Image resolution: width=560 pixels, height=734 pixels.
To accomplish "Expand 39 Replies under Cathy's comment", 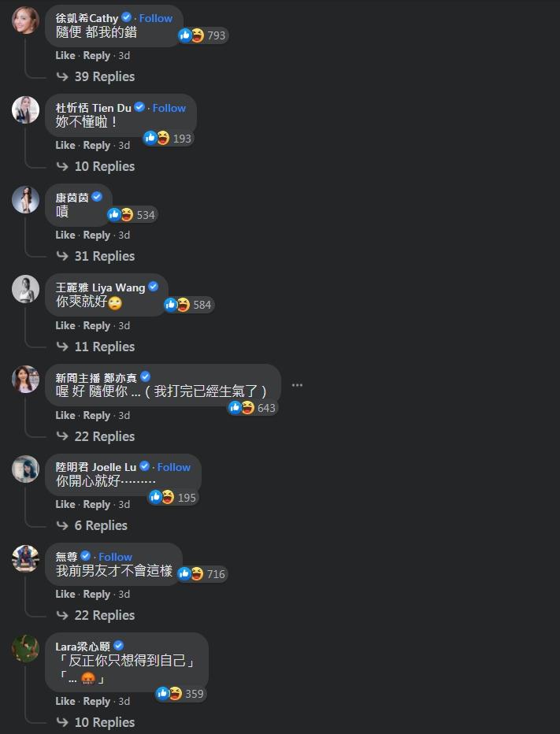I will (95, 76).
